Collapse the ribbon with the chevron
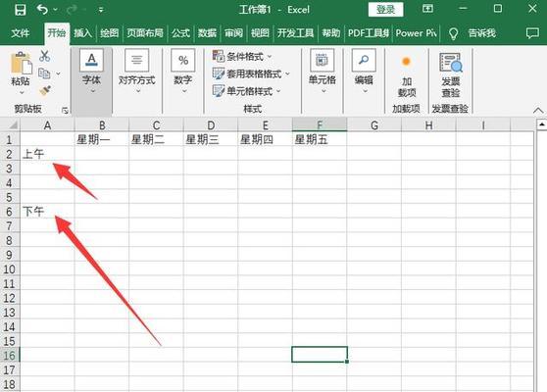 (538, 110)
